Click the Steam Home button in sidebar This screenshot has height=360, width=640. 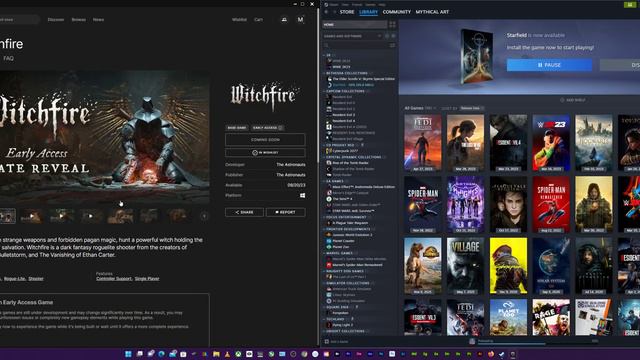[x=355, y=24]
